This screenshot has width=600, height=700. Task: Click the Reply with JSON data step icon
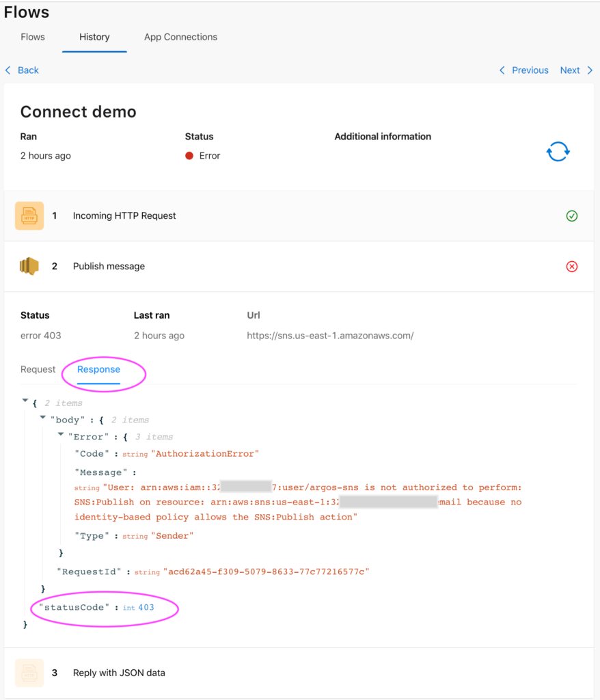pyautogui.click(x=29, y=673)
